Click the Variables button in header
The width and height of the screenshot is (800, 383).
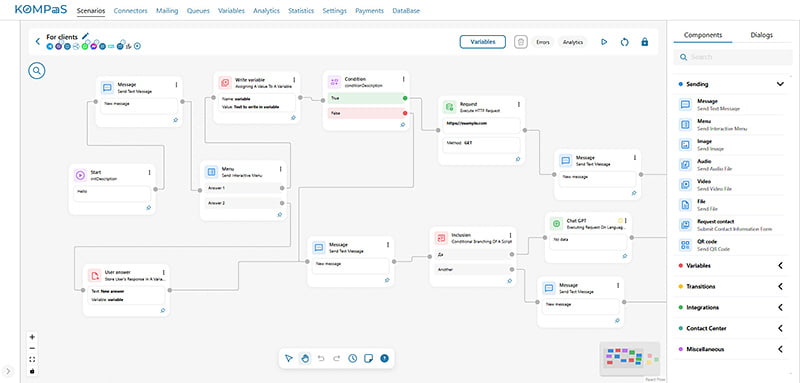tap(483, 42)
